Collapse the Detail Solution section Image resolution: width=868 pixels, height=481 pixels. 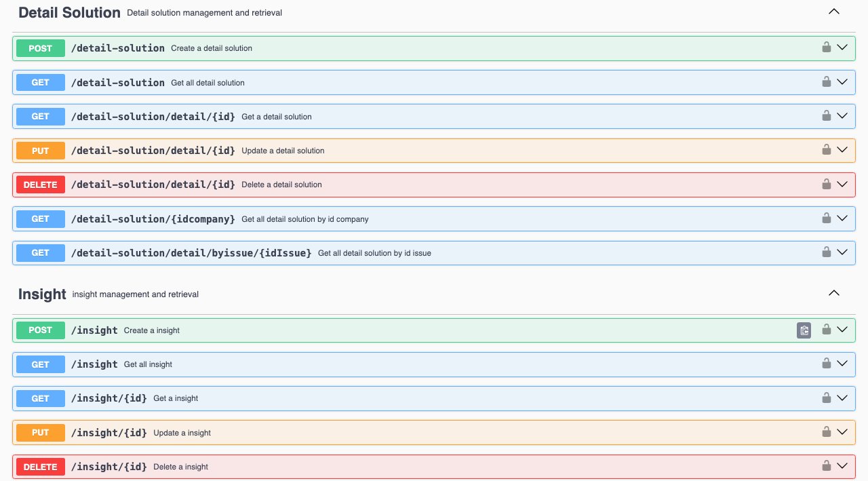(x=834, y=12)
